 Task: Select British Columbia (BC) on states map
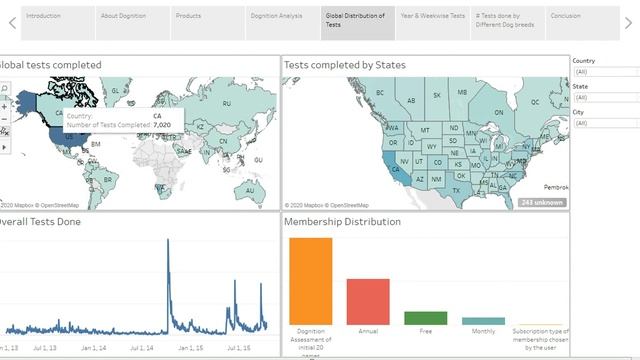[x=380, y=93]
